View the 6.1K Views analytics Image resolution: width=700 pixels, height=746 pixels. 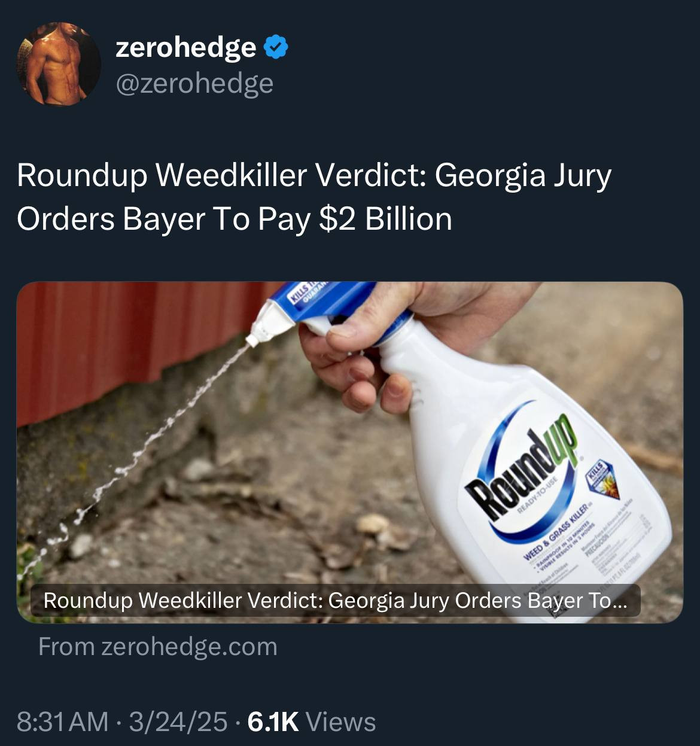(312, 721)
